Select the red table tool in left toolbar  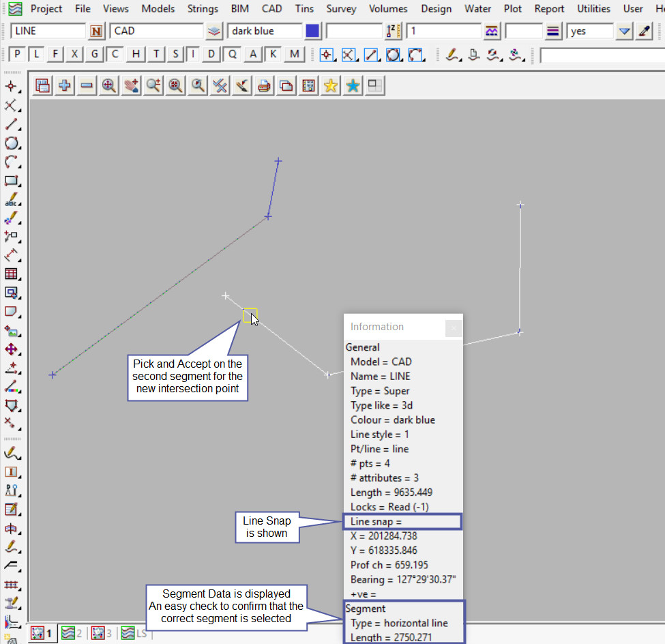click(x=11, y=274)
